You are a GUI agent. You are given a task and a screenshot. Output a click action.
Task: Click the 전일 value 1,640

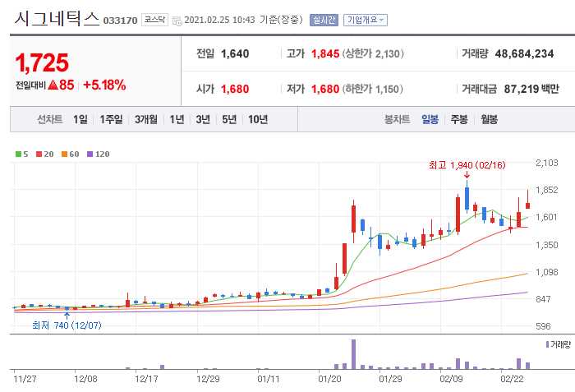[x=235, y=54]
